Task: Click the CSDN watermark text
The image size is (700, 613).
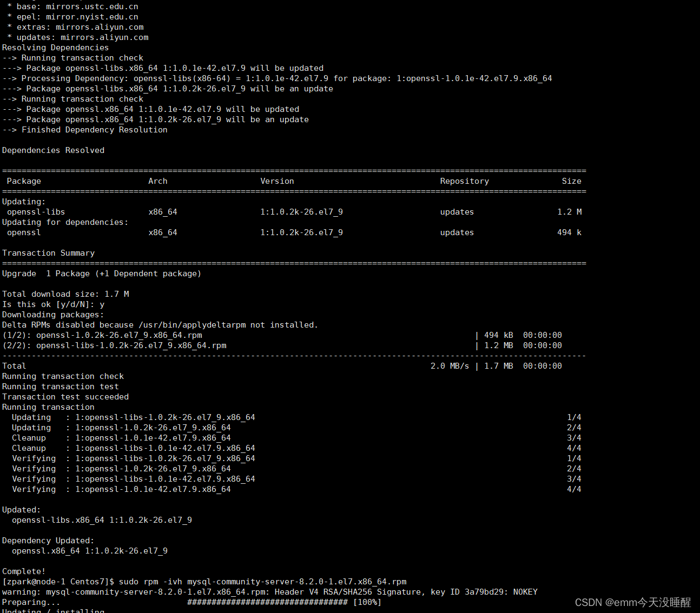Action: click(x=633, y=602)
